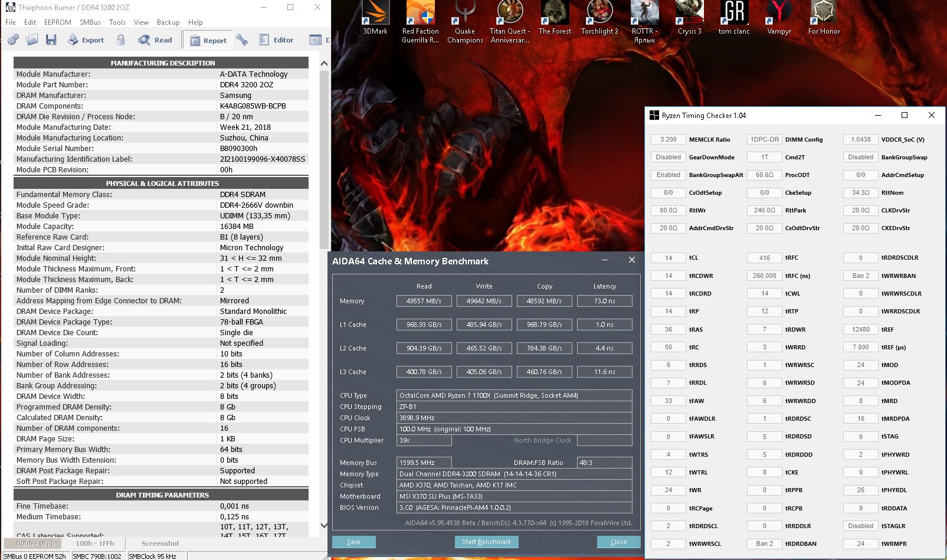Switch to the 100h - 1FFh tab
Image resolution: width=947 pixels, height=560 pixels.
[95, 543]
